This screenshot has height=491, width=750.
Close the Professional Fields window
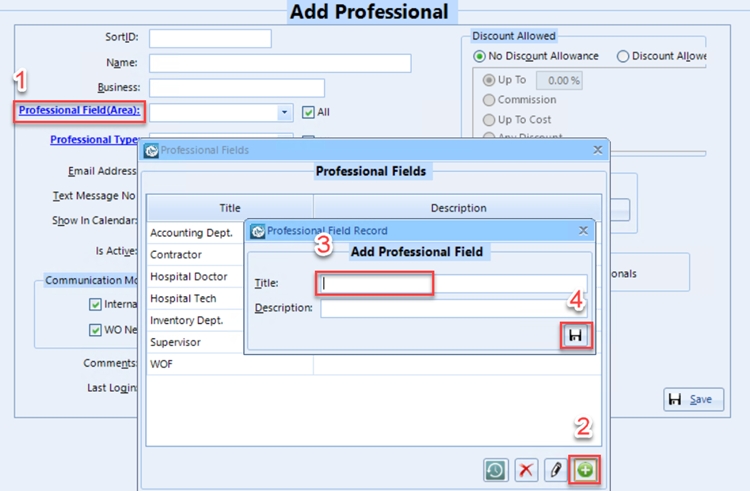[x=598, y=150]
